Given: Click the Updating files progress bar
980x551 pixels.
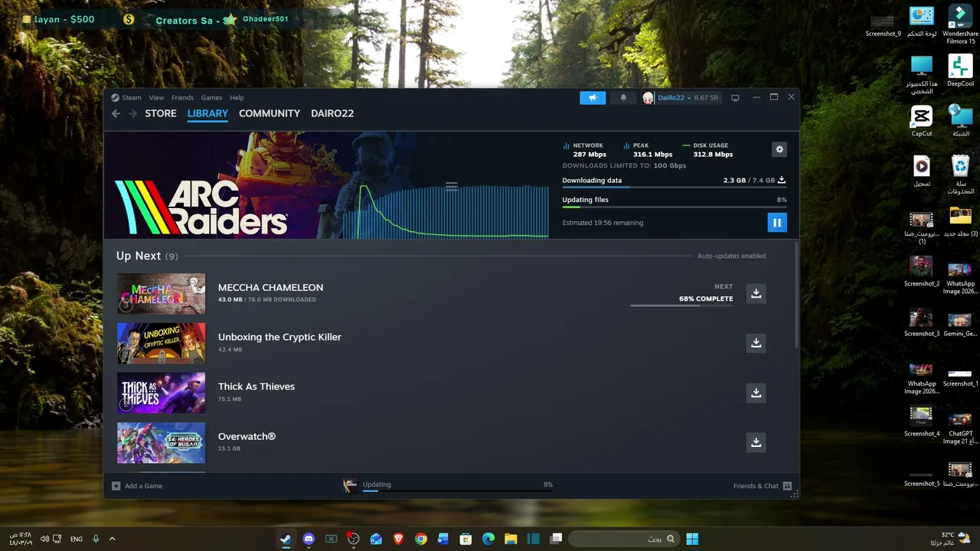Looking at the screenshot, I should click(x=674, y=207).
